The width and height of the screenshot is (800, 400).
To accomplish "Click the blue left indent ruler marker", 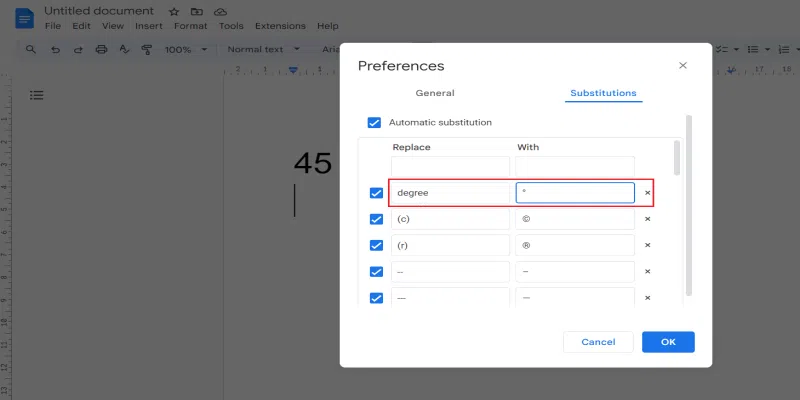I will tap(293, 69).
